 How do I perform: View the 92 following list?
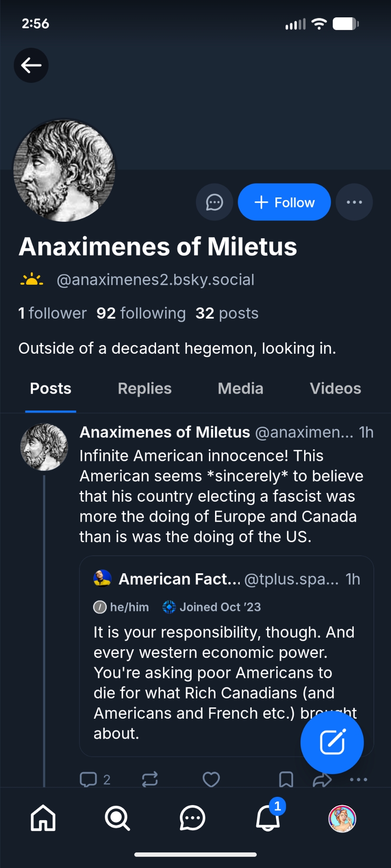(x=141, y=313)
